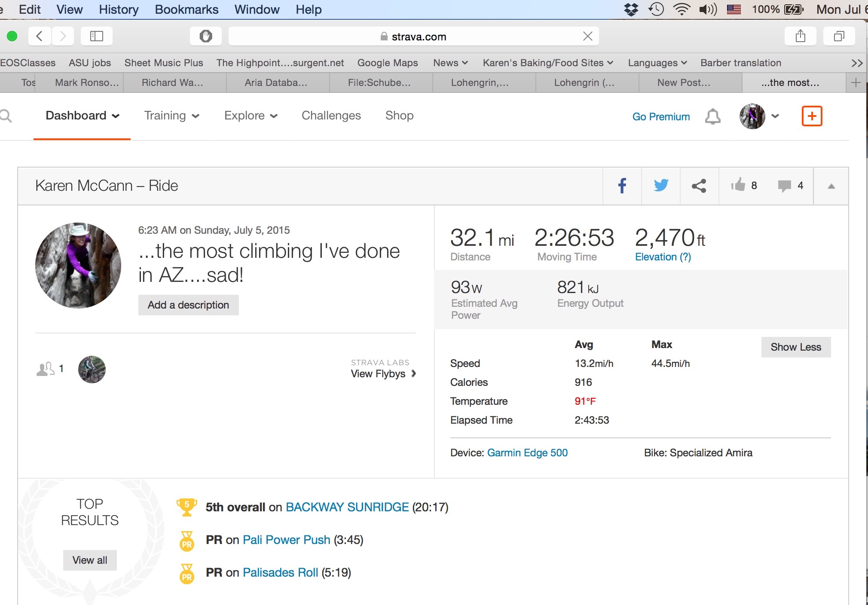This screenshot has height=605, width=868.
Task: Click Show Less stats button
Action: (795, 347)
